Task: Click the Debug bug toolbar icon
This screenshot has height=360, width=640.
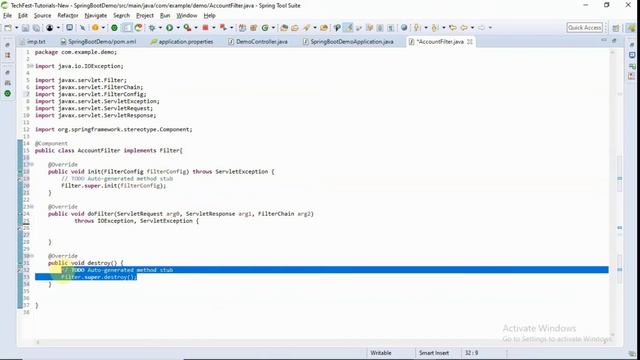Action: click(151, 28)
